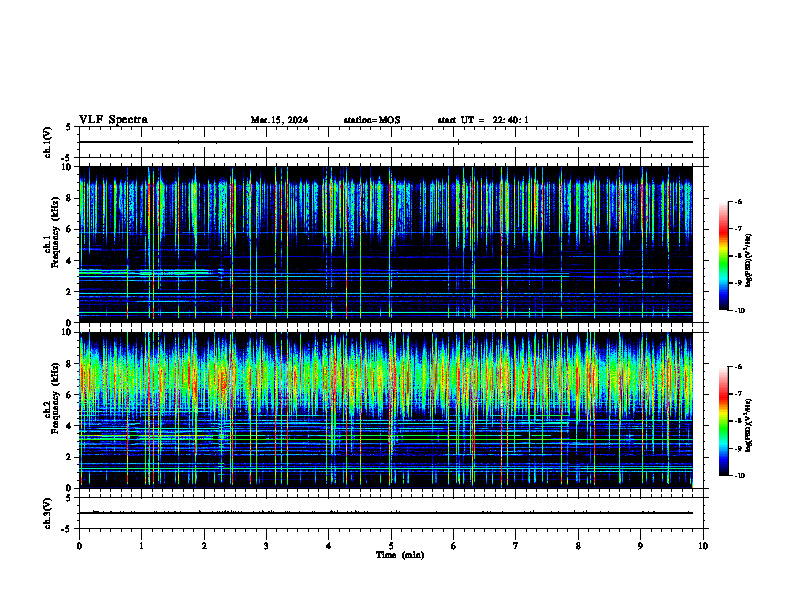Click the "1" tick on the time axis
This screenshot has height=612, width=792.
click(141, 546)
